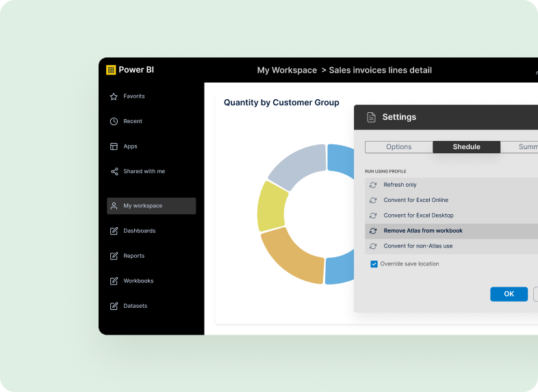538x392 pixels.
Task: Open Apps via its sidebar icon
Action: pyautogui.click(x=114, y=146)
